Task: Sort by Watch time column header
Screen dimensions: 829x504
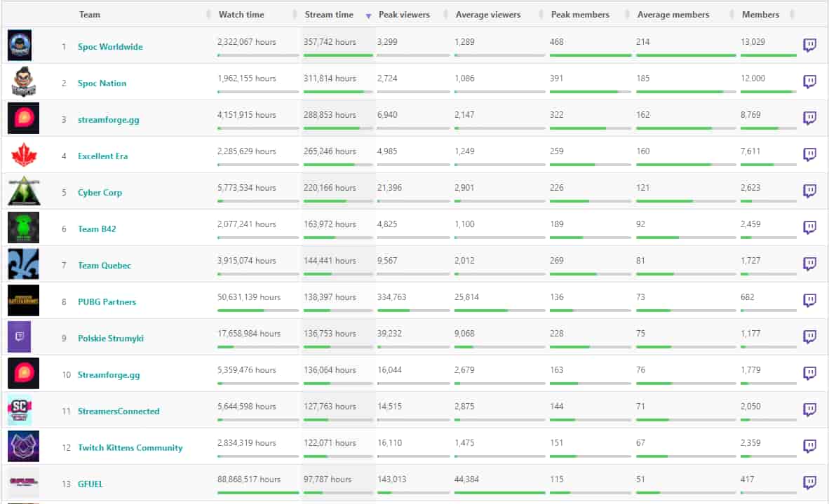Action: click(241, 15)
